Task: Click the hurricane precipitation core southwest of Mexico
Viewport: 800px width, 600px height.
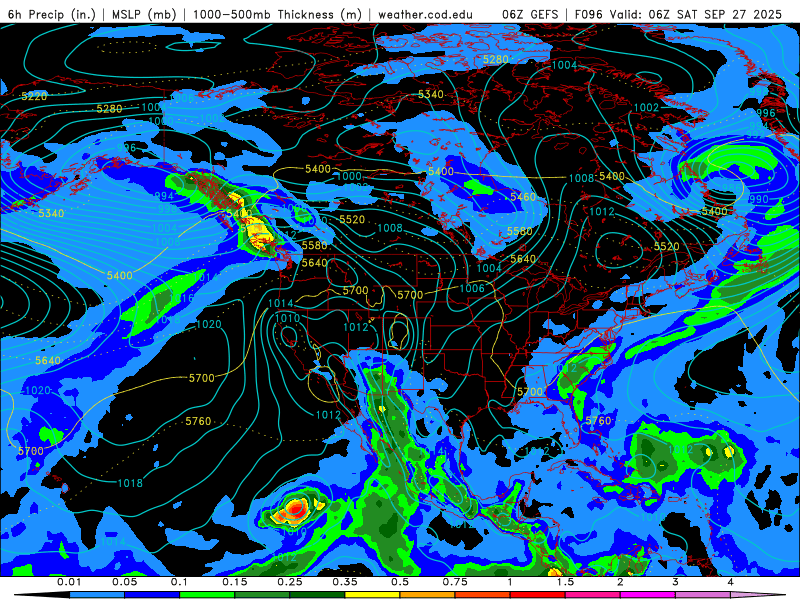Action: (294, 508)
